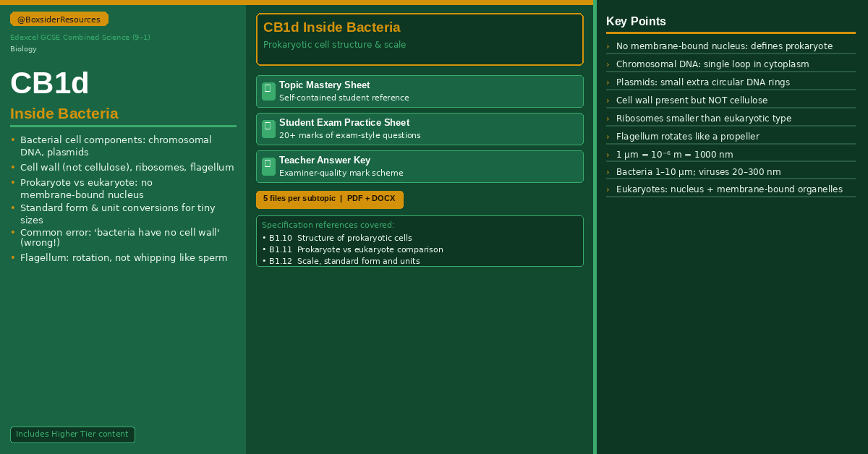Click bullet 'Prokaryote vs eukaryote: no membrane-bound nucleus'
This screenshot has width=868, height=454.
click(x=86, y=189)
